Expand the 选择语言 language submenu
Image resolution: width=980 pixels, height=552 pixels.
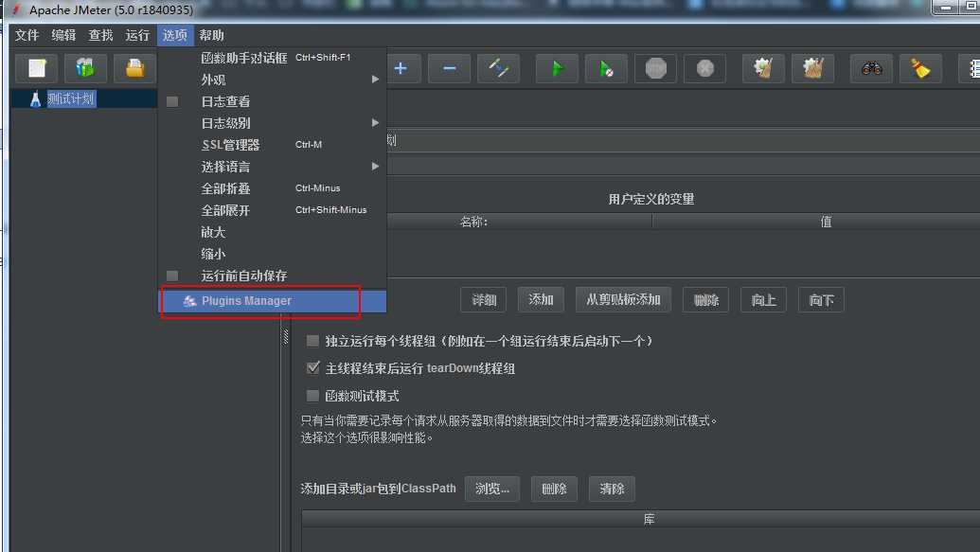tap(272, 167)
